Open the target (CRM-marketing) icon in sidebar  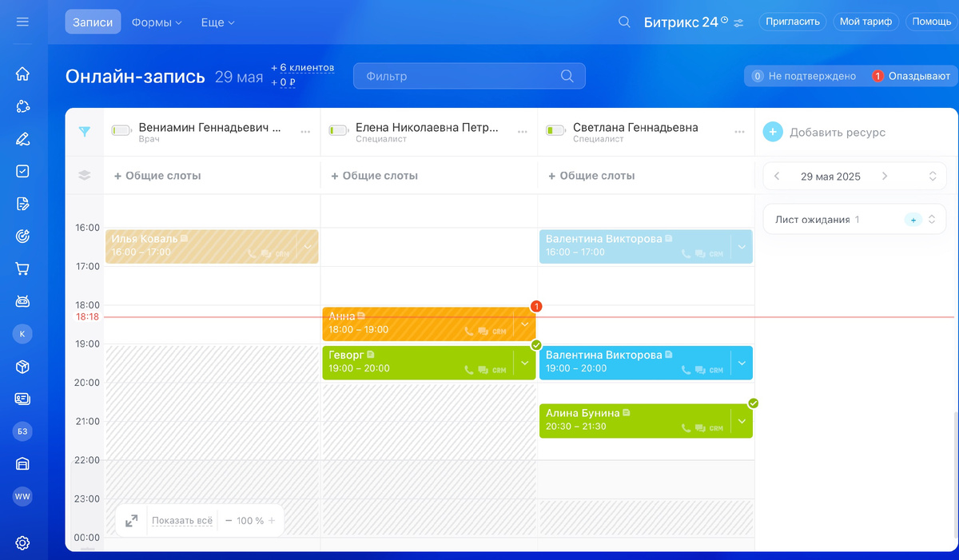click(22, 236)
